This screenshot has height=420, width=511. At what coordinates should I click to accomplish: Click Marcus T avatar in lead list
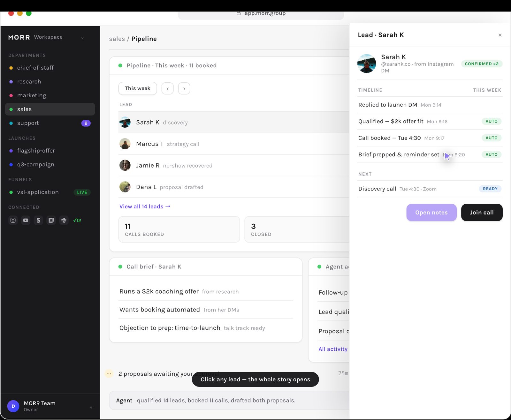(x=125, y=144)
